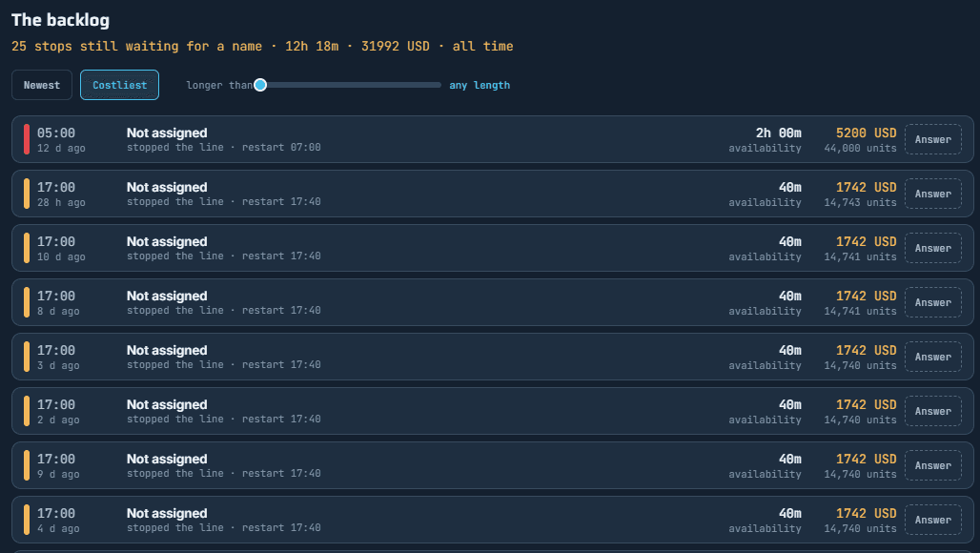Click 'Not assigned' in the 3 d ago row
The height and width of the screenshot is (553, 980).
167,350
